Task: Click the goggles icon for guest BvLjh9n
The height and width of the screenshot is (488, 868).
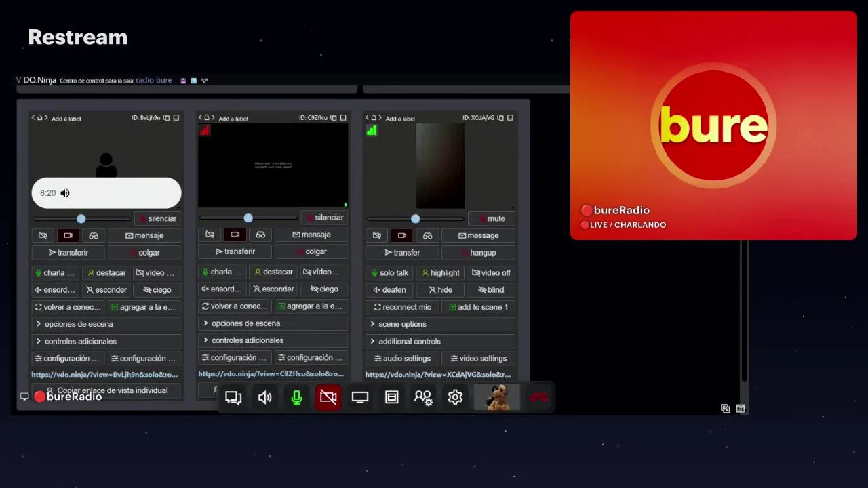Action: (x=94, y=235)
